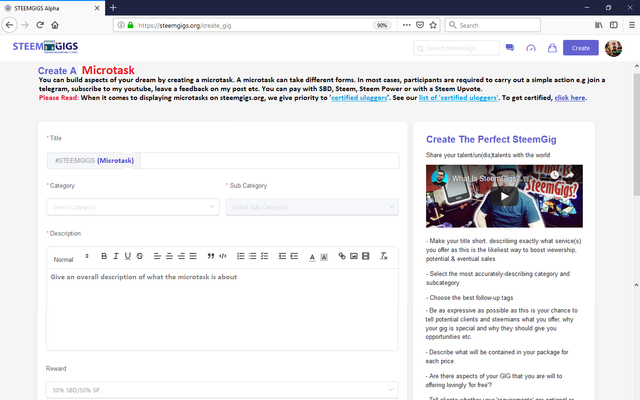Open the shopping bag icon in header

(552, 48)
